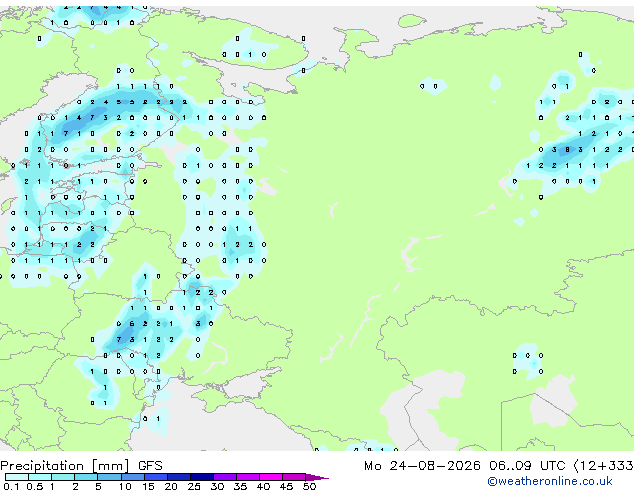The height and width of the screenshot is (490, 634).
Task: Select the 2–5 mm legend color swatch
Action: tap(86, 477)
